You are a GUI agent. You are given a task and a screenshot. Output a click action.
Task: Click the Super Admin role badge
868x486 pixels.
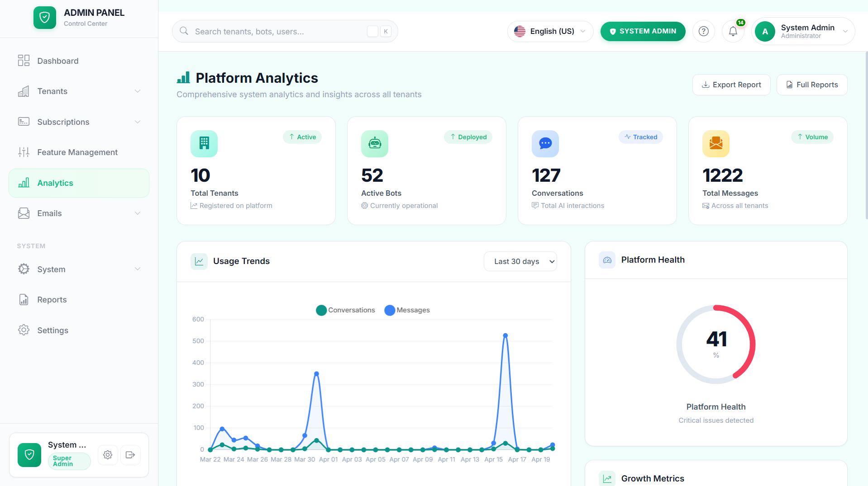tap(69, 461)
